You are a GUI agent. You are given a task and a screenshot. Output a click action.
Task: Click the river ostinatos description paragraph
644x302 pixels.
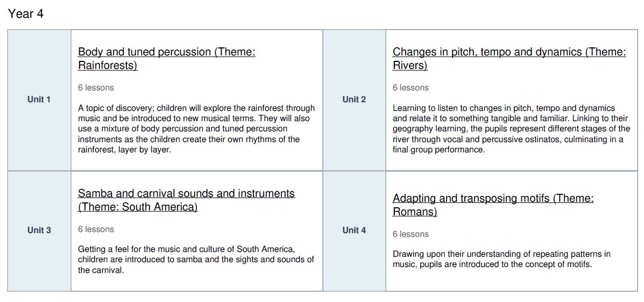coord(511,129)
